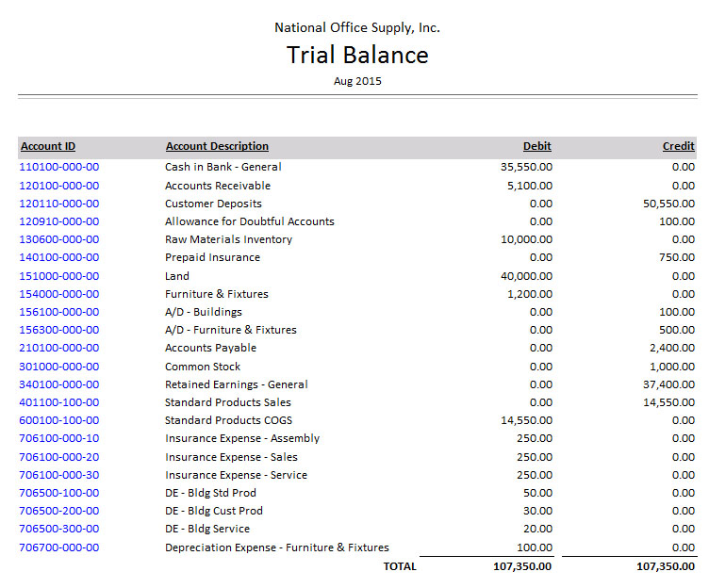709x588 pixels.
Task: Open Raw Materials Inventory account 130600-000-00
Action: pyautogui.click(x=58, y=239)
